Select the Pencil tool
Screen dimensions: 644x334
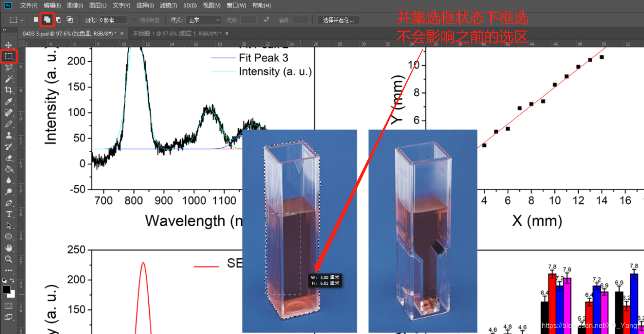point(8,124)
